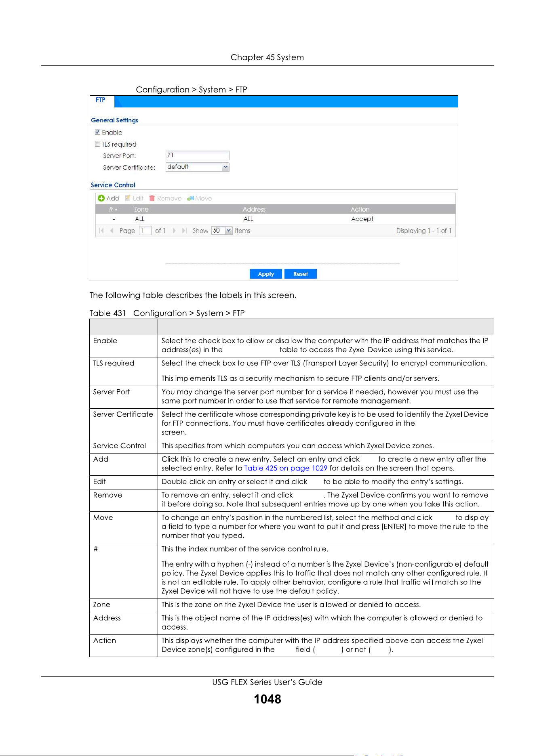Click the Server Port input field
The width and height of the screenshot is (535, 756).
click(x=197, y=155)
